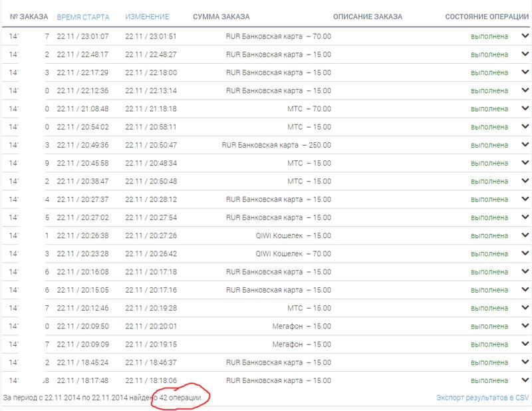Expand the order row started at 23:01:07
The width and height of the screenshot is (532, 411).
pyautogui.click(x=525, y=36)
